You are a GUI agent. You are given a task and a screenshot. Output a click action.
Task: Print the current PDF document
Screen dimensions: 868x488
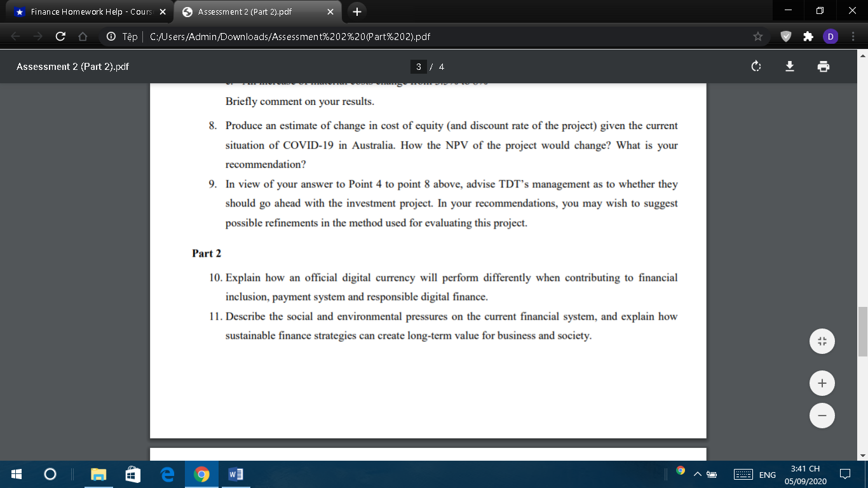tap(824, 66)
